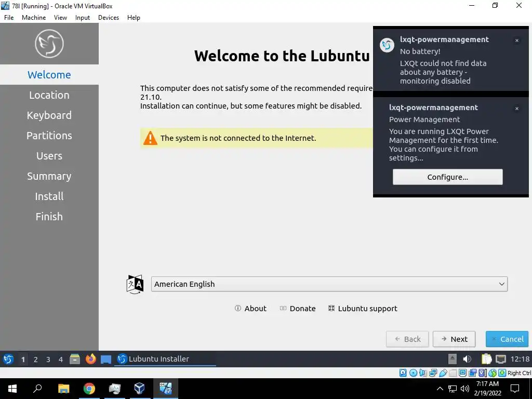
Task: Click the VirtualBox shared folders indicator
Action: point(453,373)
